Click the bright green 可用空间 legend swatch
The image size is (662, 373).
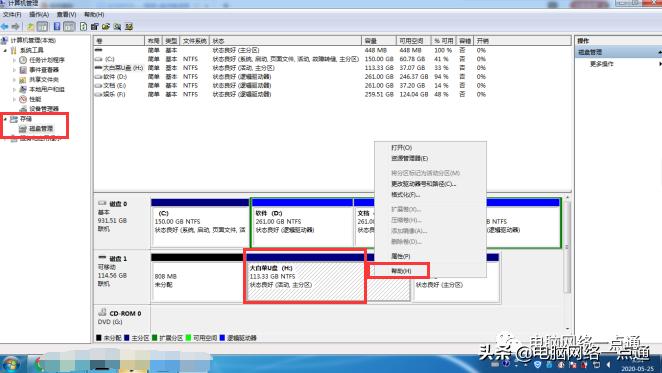tap(188, 338)
